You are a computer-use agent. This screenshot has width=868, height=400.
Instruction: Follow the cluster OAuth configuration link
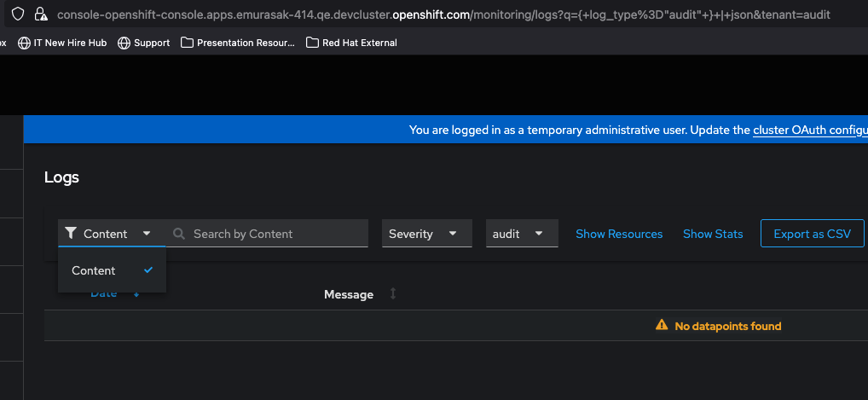pos(810,130)
